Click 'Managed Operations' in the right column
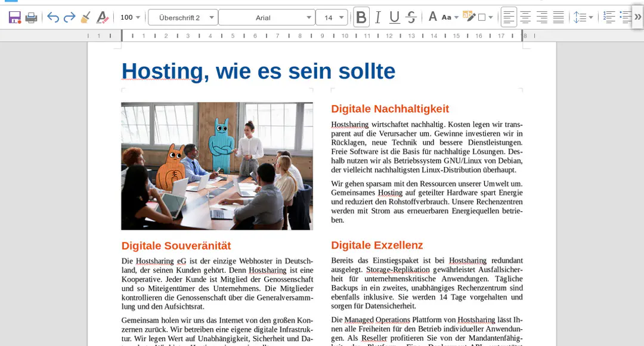The height and width of the screenshot is (346, 644). 377,320
